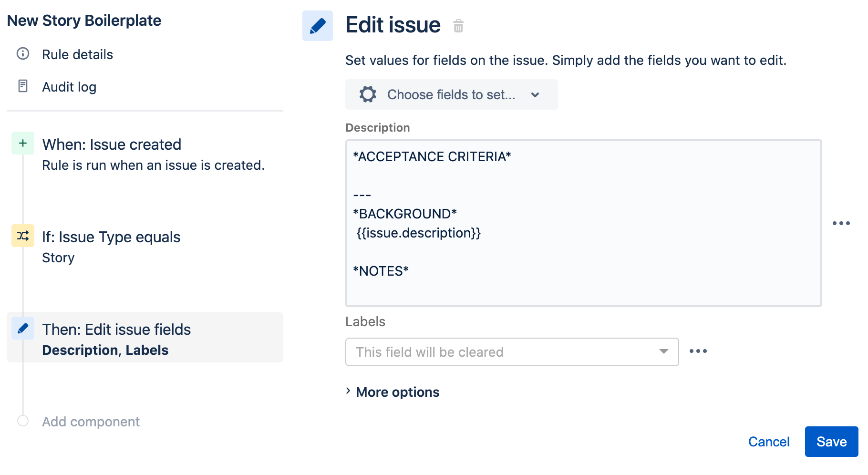This screenshot has height=475, width=868.
Task: Expand the More options section
Action: [393, 392]
